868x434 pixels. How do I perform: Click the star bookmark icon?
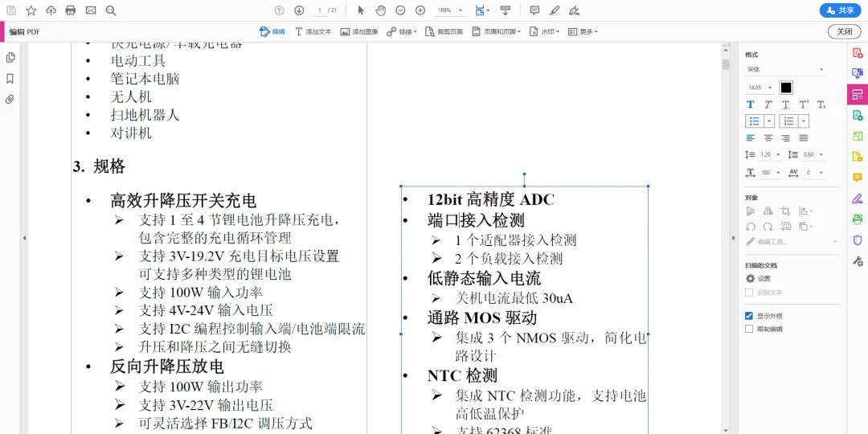tap(31, 10)
